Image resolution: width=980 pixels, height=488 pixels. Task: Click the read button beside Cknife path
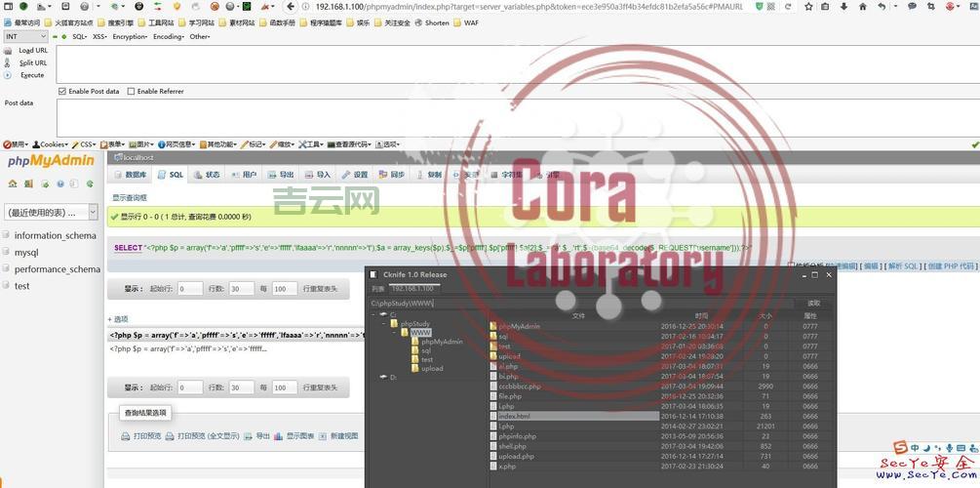(813, 304)
